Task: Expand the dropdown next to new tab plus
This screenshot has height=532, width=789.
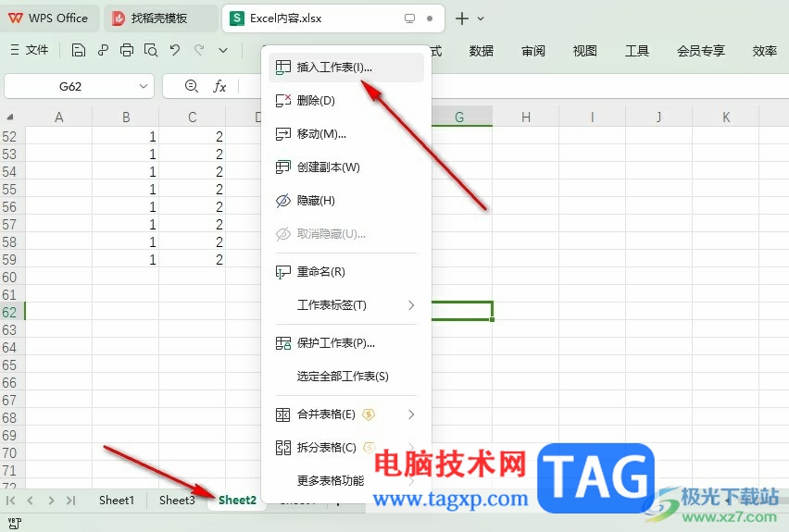Action: 481,19
